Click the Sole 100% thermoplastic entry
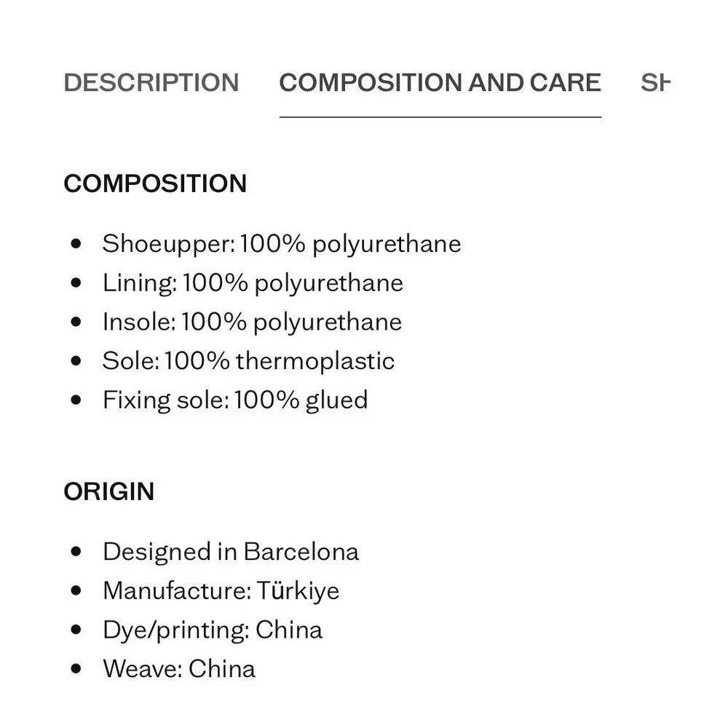Screen dimensions: 728x728 click(248, 361)
